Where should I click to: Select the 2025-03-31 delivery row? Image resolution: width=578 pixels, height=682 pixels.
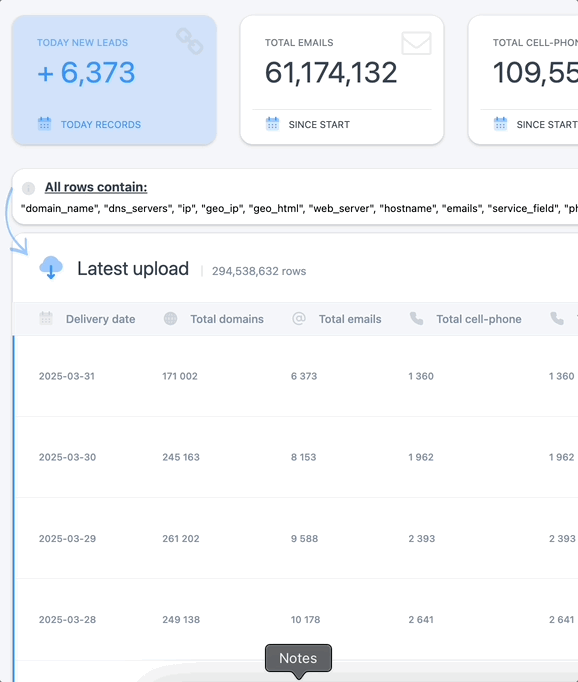click(296, 376)
